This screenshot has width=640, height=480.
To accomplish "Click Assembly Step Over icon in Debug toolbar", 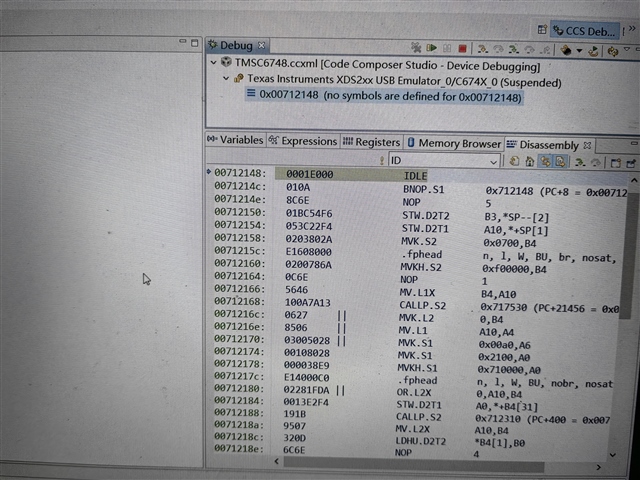I will [529, 49].
